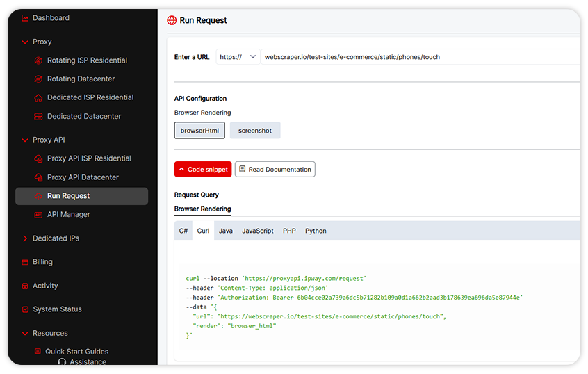Open Quick Start Guides link

(x=76, y=352)
